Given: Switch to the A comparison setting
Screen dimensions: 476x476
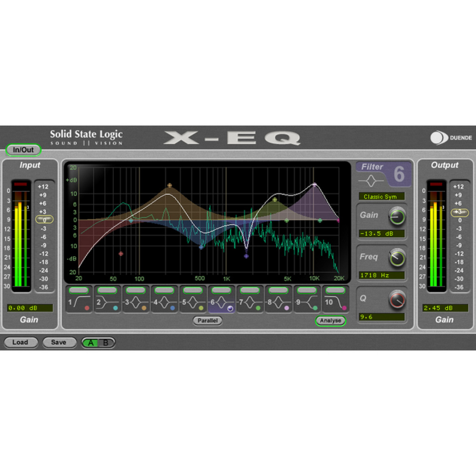Looking at the screenshot, I should click(x=91, y=343).
